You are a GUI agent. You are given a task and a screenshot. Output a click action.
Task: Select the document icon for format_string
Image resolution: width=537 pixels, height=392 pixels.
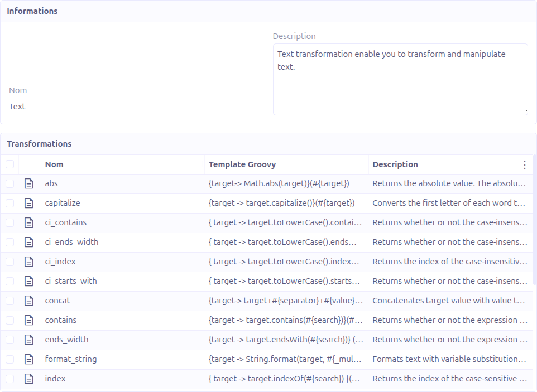[29, 359]
